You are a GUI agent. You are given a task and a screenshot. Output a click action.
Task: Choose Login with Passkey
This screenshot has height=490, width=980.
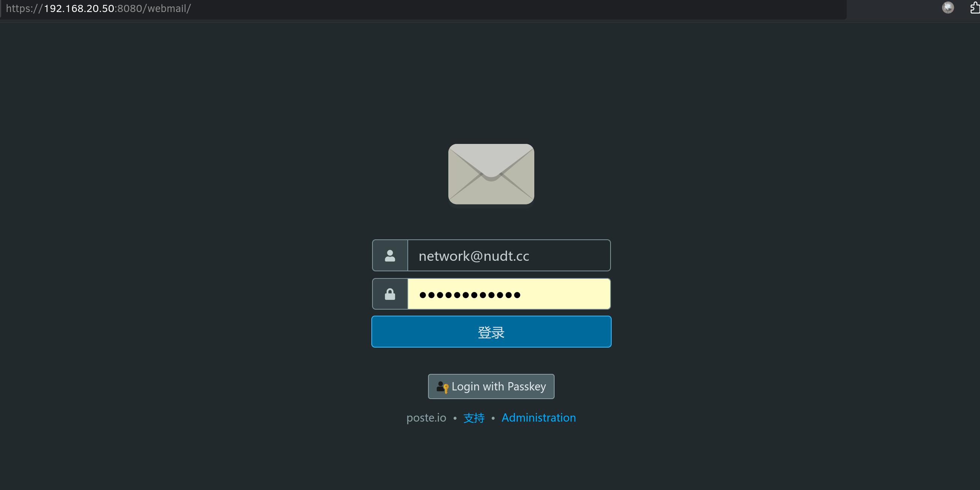click(x=491, y=386)
